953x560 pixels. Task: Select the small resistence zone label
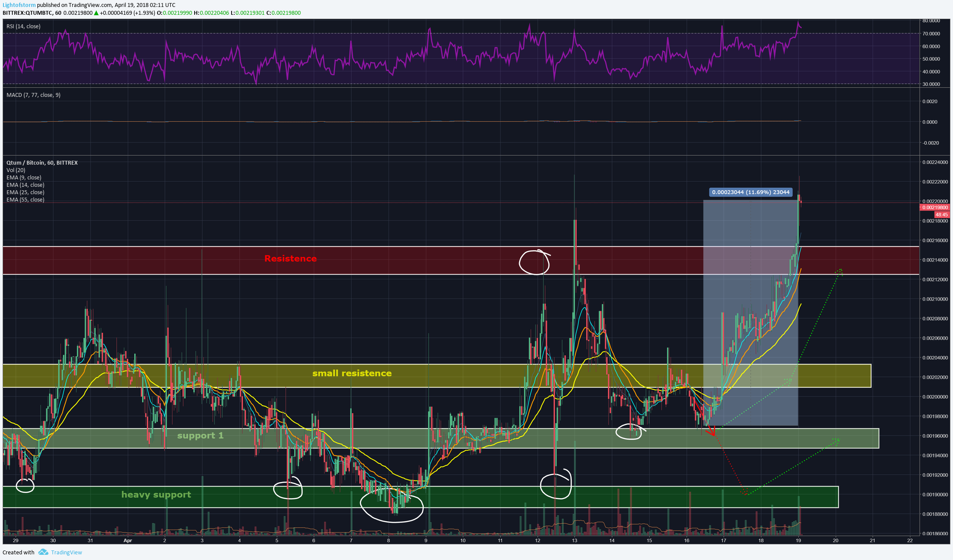[352, 373]
